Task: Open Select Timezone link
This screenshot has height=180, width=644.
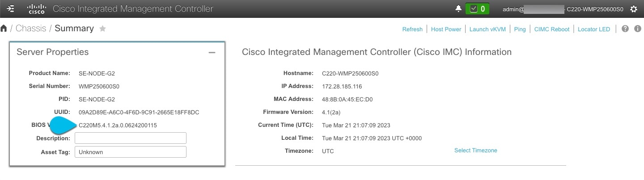Action: point(476,151)
